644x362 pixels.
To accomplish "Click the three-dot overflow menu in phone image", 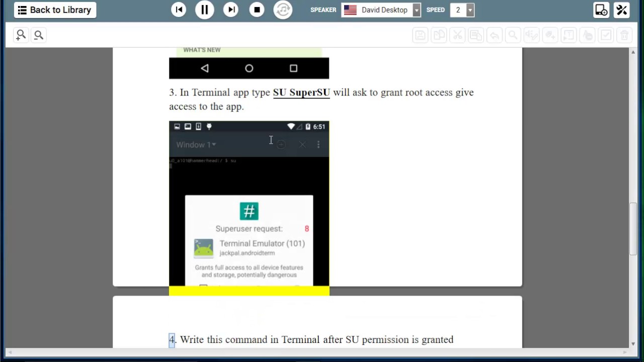I will click(x=318, y=145).
